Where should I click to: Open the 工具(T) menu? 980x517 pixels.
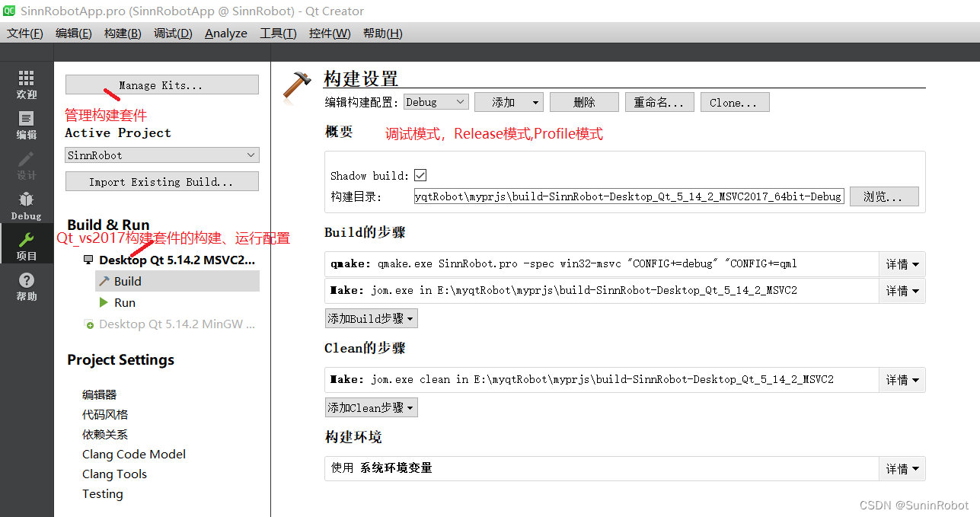point(278,34)
